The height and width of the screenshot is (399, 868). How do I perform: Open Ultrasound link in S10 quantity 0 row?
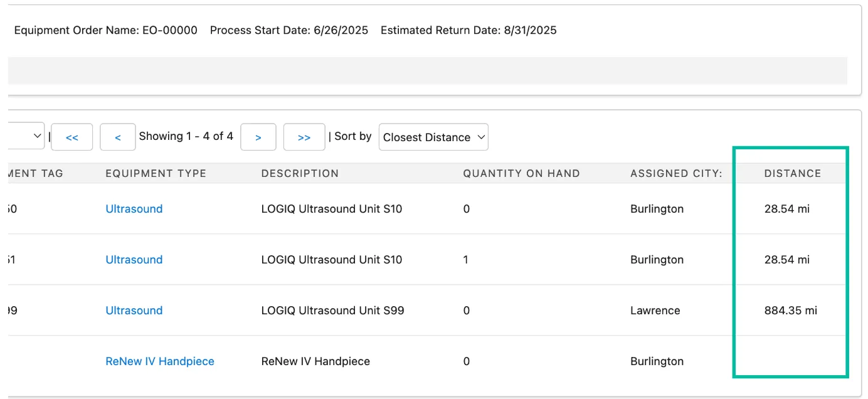pos(134,209)
